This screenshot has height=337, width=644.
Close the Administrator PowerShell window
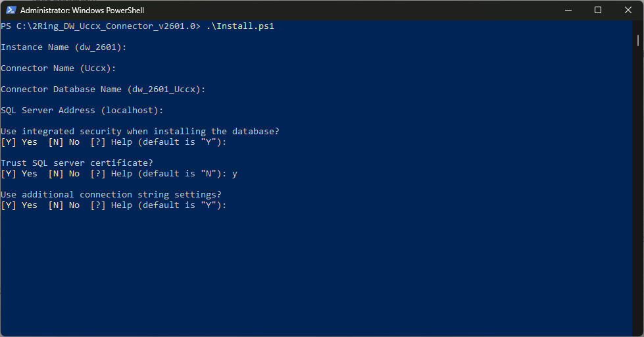[628, 10]
